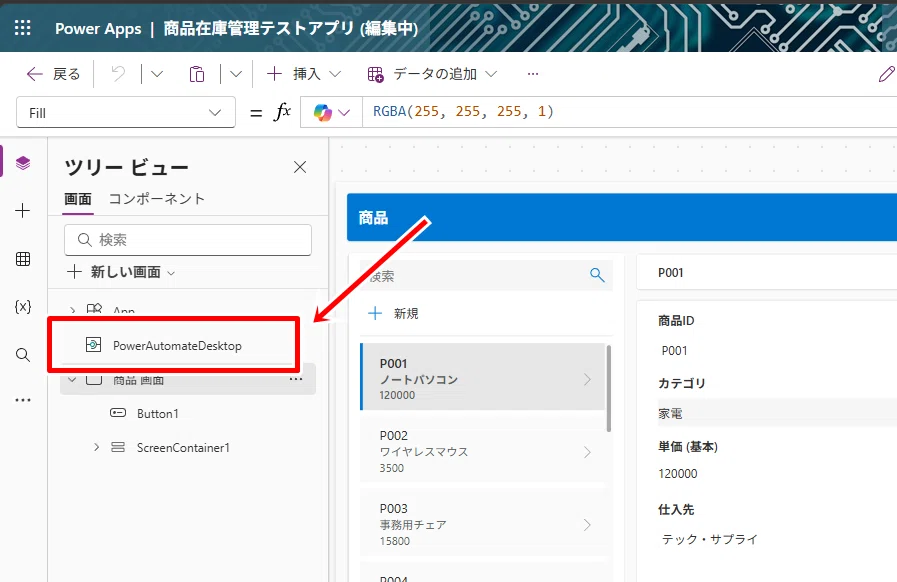Viewport: 897px width, 582px height.
Task: Click the insert plus icon in sidebar
Action: pyautogui.click(x=23, y=211)
